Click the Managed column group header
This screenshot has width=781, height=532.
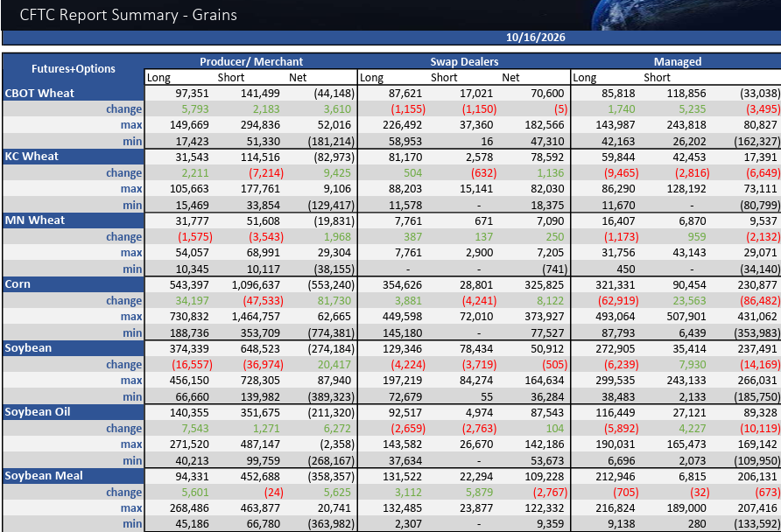click(x=678, y=62)
